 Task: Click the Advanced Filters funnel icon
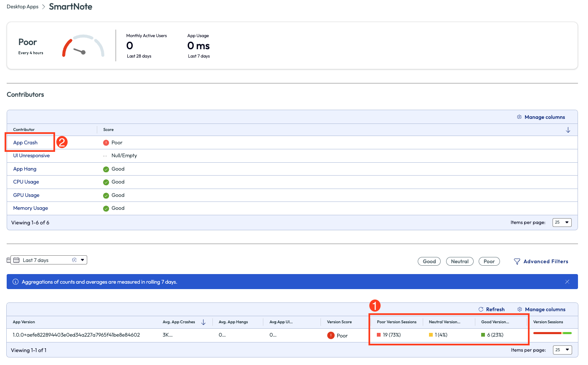pyautogui.click(x=517, y=261)
